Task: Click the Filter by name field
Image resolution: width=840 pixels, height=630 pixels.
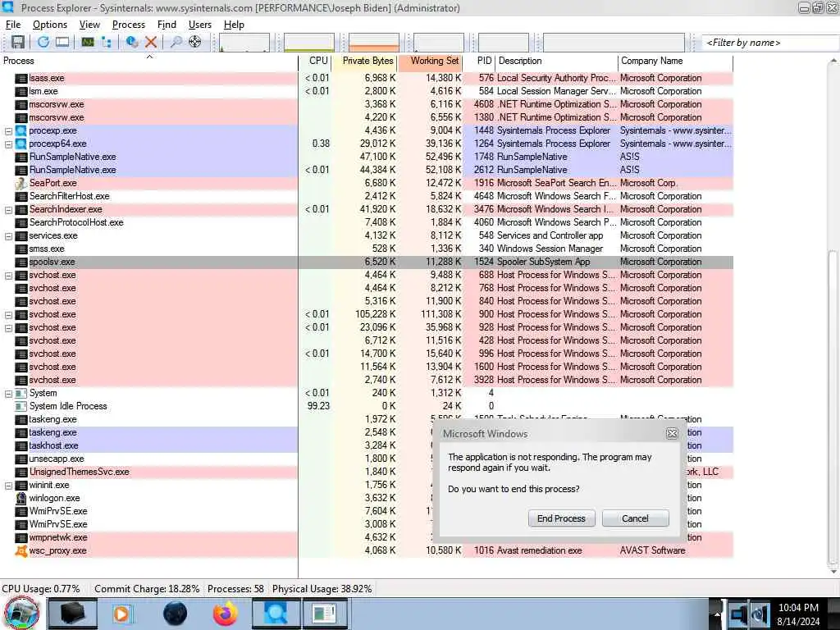Action: click(x=769, y=43)
